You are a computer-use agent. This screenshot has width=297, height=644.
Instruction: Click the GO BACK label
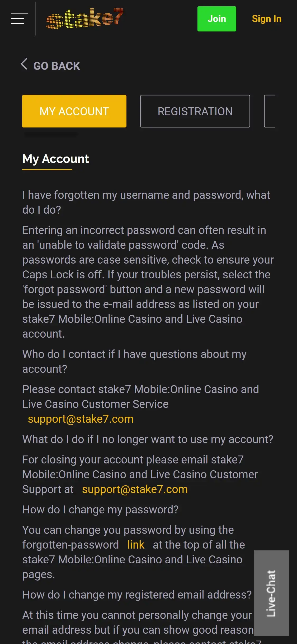[56, 66]
